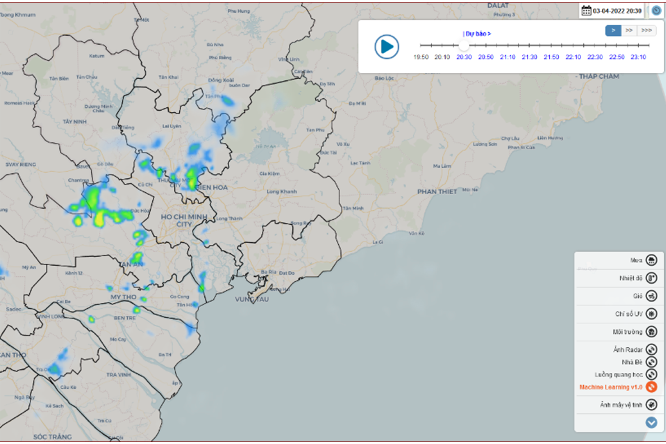Image resolution: width=666 pixels, height=444 pixels.
Task: Select the double-arrow fast speed button
Action: click(x=629, y=31)
